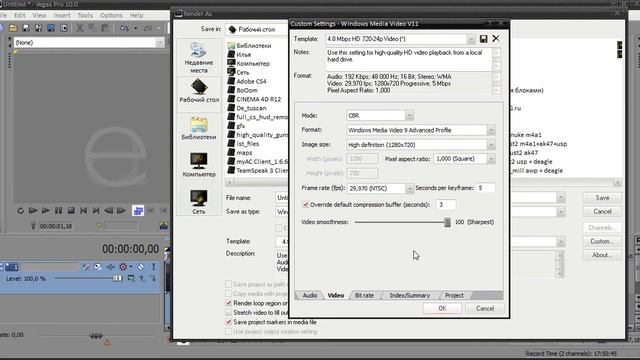The image size is (640, 360).
Task: Open the (None) dropdown above the preview
Action: point(160,42)
